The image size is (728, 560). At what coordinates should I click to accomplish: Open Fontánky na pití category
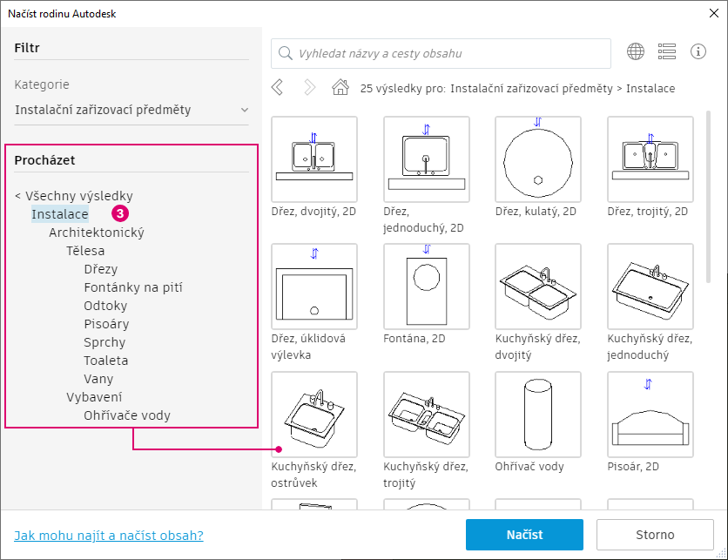[133, 287]
